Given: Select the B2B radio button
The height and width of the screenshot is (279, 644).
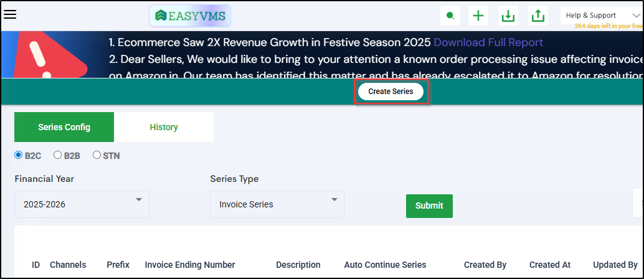Looking at the screenshot, I should (x=57, y=155).
